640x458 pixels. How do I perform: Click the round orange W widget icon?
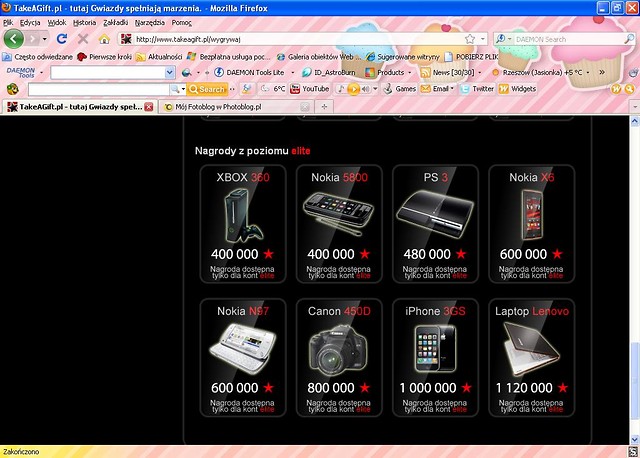click(x=616, y=89)
